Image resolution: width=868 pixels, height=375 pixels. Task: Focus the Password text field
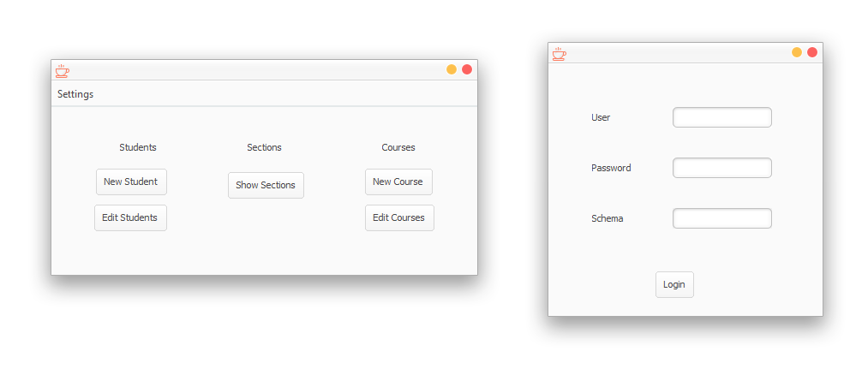(x=721, y=168)
